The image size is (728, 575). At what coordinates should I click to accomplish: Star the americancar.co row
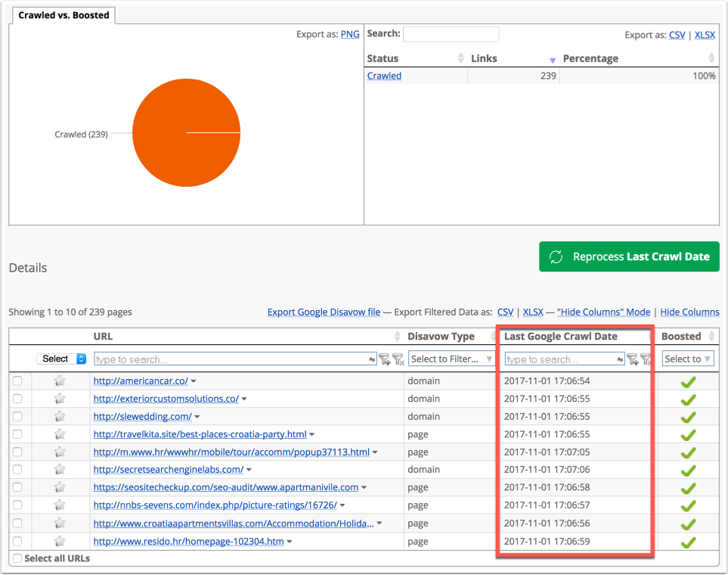pyautogui.click(x=60, y=381)
